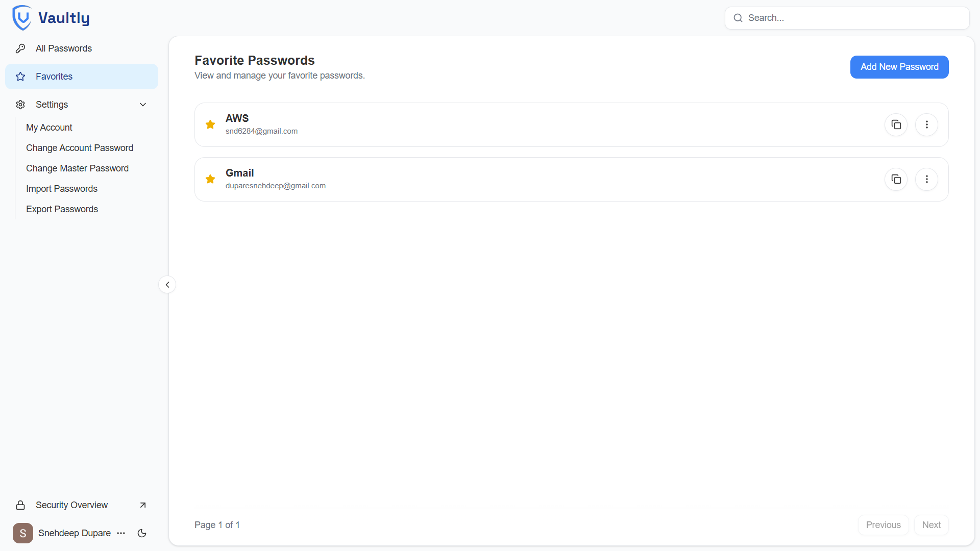Collapse the sidebar with arrow
The height and width of the screenshot is (551, 980).
click(167, 285)
